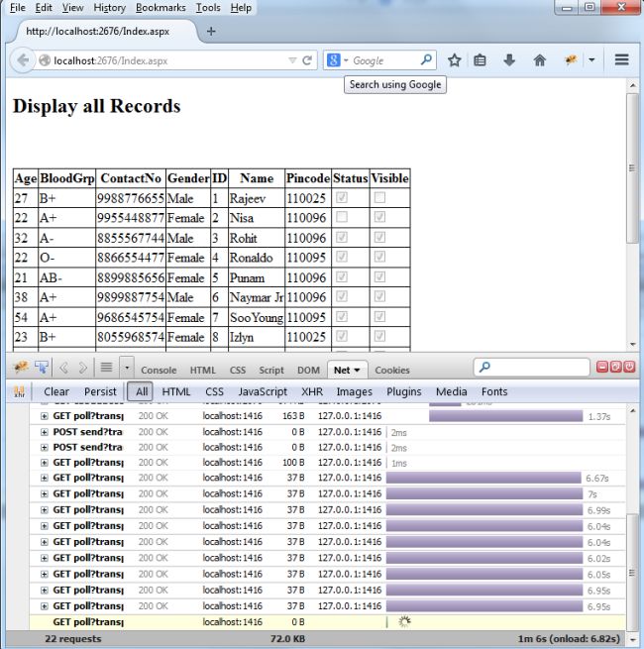Image resolution: width=644 pixels, height=649 pixels.
Task: Click the Firebug search input field
Action: 531,368
